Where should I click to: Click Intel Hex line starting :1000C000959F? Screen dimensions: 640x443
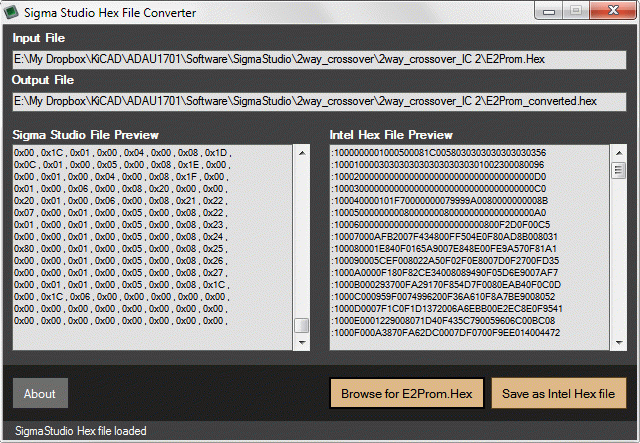pos(443,297)
